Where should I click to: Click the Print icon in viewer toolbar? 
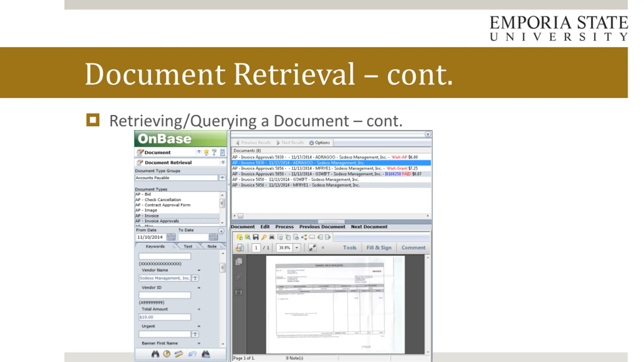(272, 237)
